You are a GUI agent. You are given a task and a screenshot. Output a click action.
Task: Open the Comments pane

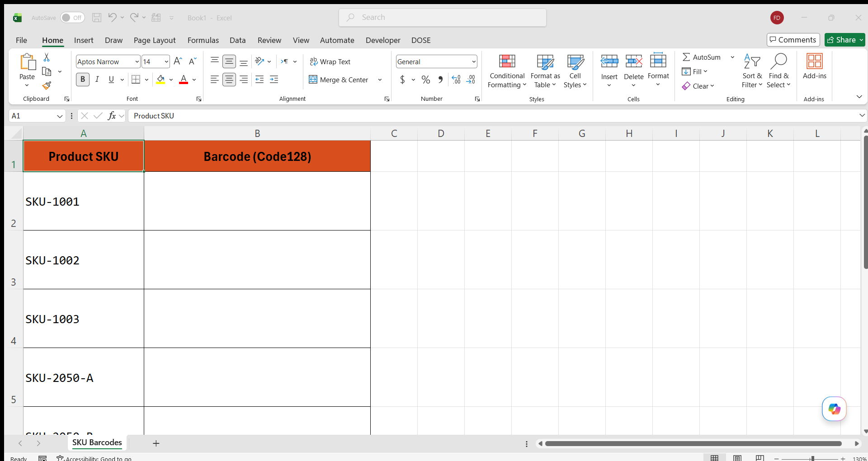[793, 40]
